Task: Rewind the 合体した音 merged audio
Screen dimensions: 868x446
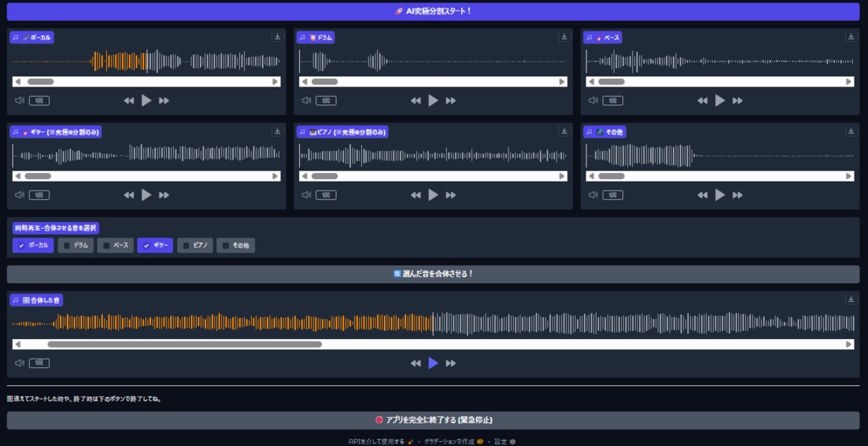Action: (415, 364)
